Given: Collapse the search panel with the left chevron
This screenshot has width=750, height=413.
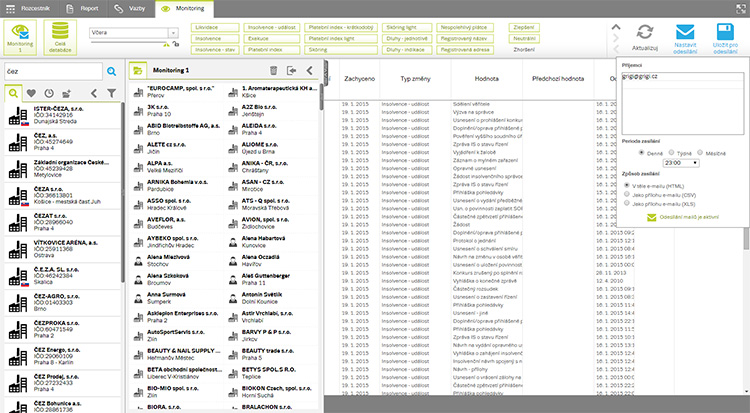Looking at the screenshot, I should click(x=94, y=93).
